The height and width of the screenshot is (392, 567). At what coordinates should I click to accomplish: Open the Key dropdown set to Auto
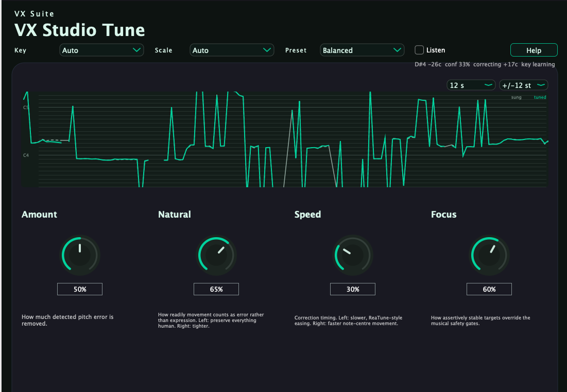click(101, 50)
